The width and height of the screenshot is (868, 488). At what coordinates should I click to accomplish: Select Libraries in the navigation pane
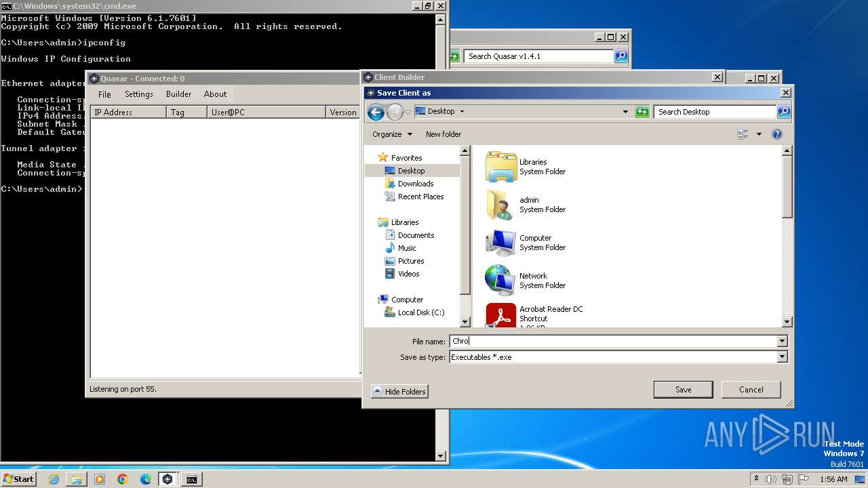(x=405, y=222)
